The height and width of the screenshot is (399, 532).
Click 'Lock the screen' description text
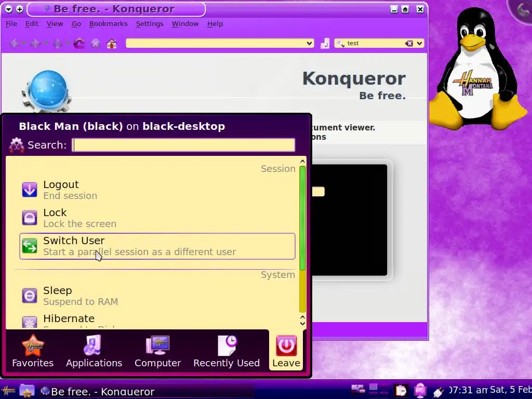pos(79,224)
